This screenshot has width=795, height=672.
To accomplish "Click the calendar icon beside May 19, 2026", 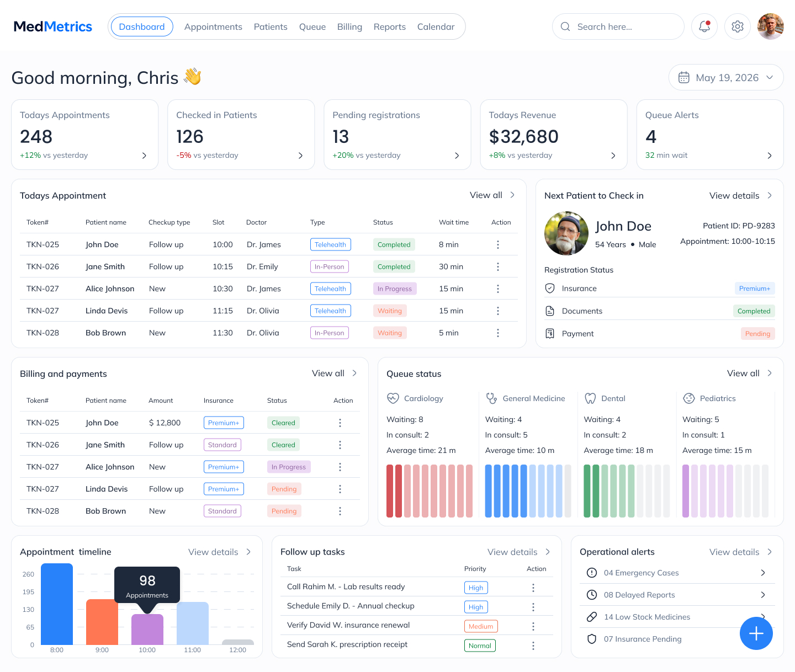I will click(683, 78).
